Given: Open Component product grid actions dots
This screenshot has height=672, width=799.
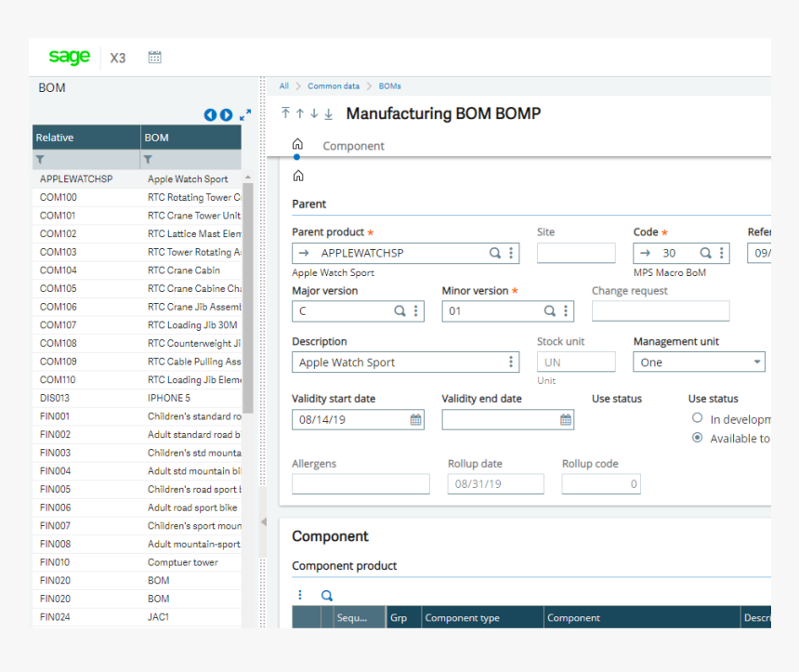Looking at the screenshot, I should [299, 595].
